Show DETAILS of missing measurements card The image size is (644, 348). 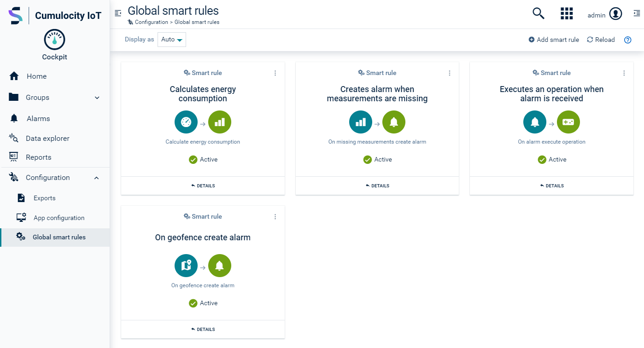377,186
